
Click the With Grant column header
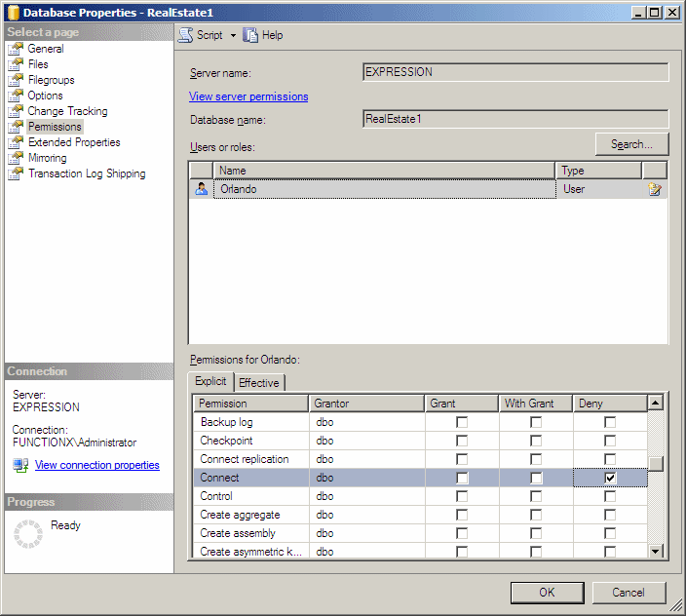tap(536, 404)
